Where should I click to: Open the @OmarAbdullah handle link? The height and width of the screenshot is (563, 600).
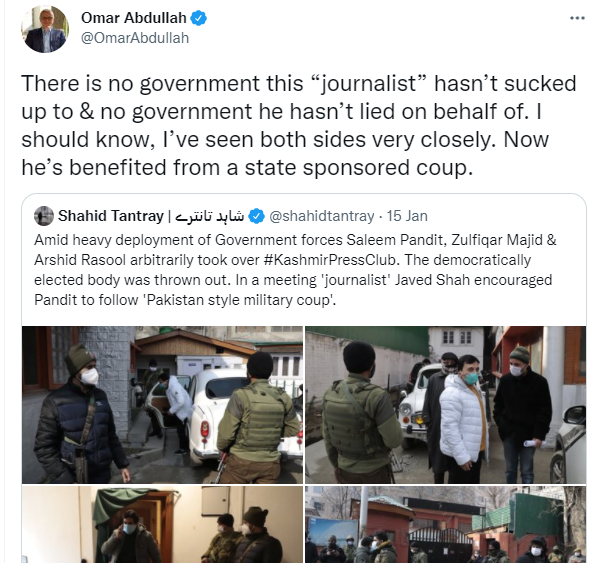(x=135, y=38)
